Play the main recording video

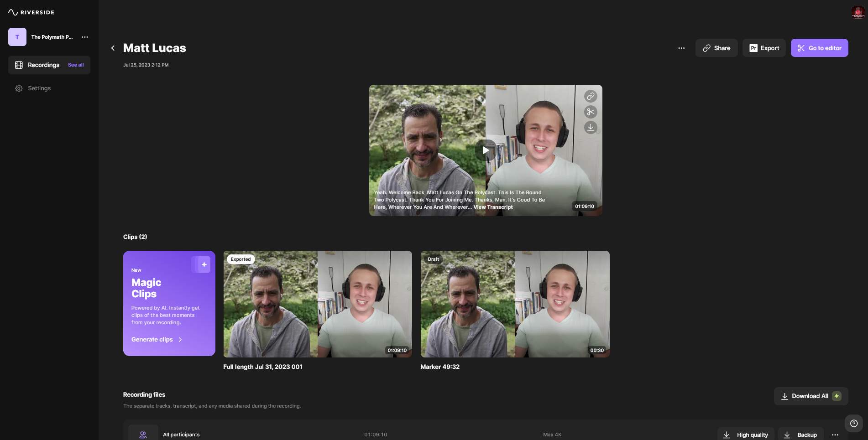click(x=486, y=150)
